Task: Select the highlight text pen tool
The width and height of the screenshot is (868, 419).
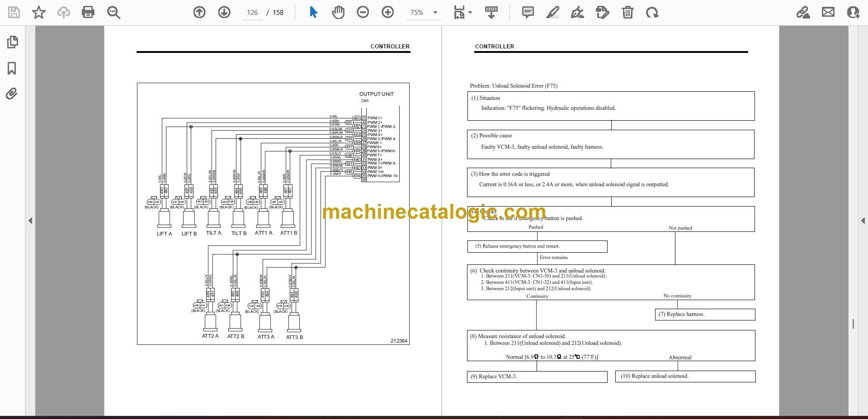Action: pos(552,12)
